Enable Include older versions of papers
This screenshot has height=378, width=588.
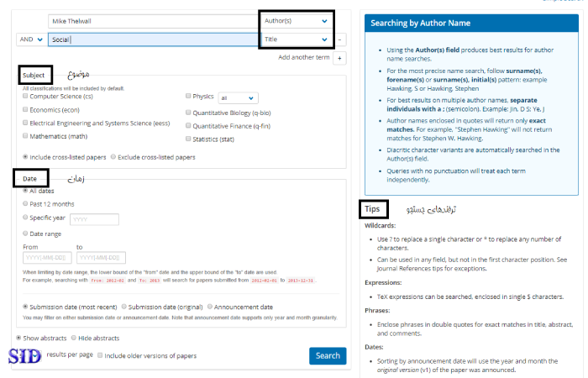(101, 356)
